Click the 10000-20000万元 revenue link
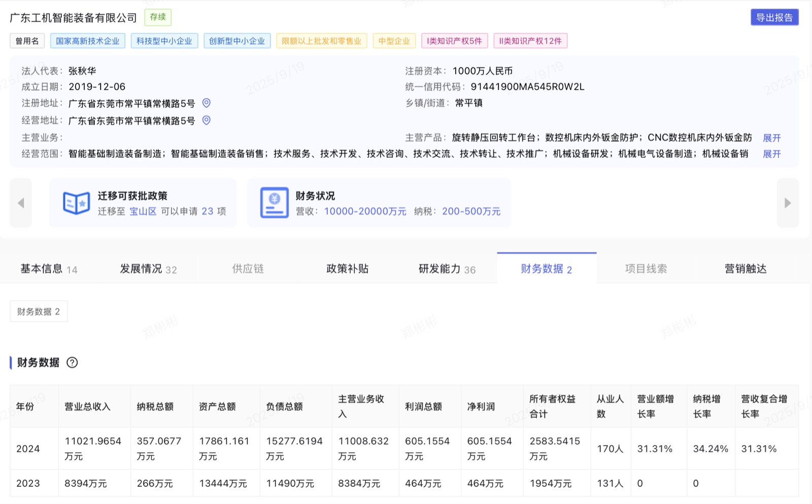Image resolution: width=812 pixels, height=504 pixels. (x=365, y=211)
